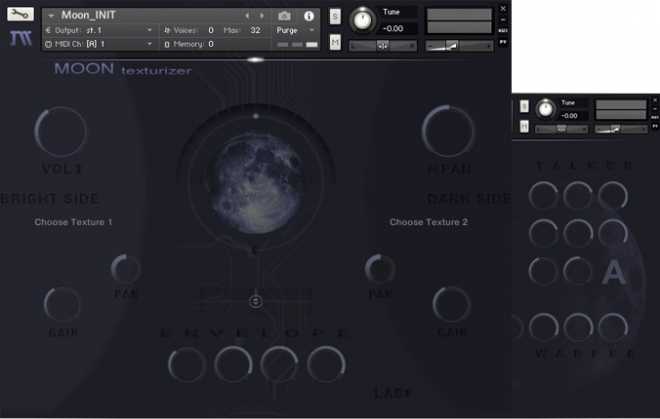
Task: Click the moon image in the center
Action: (x=256, y=181)
